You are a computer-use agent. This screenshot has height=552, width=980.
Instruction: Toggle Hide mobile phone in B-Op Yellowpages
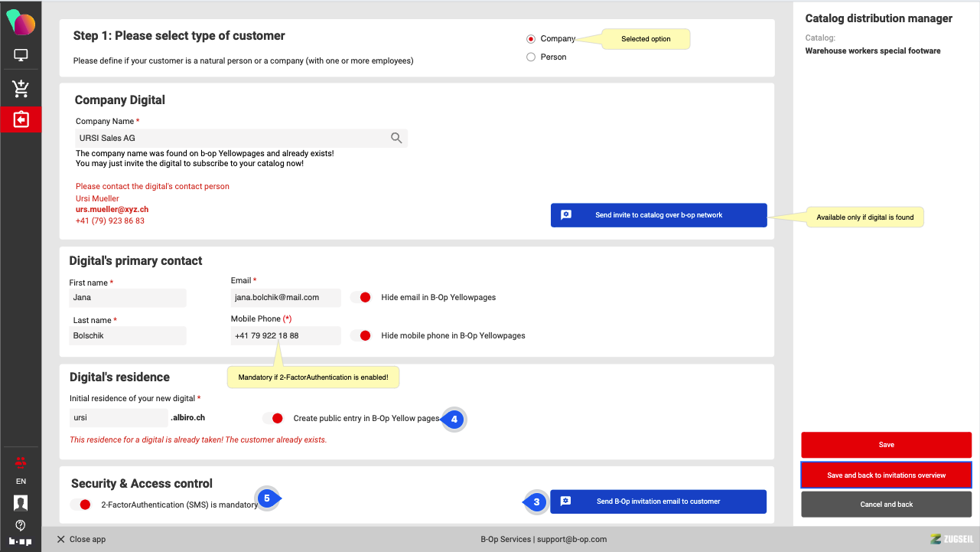click(361, 335)
